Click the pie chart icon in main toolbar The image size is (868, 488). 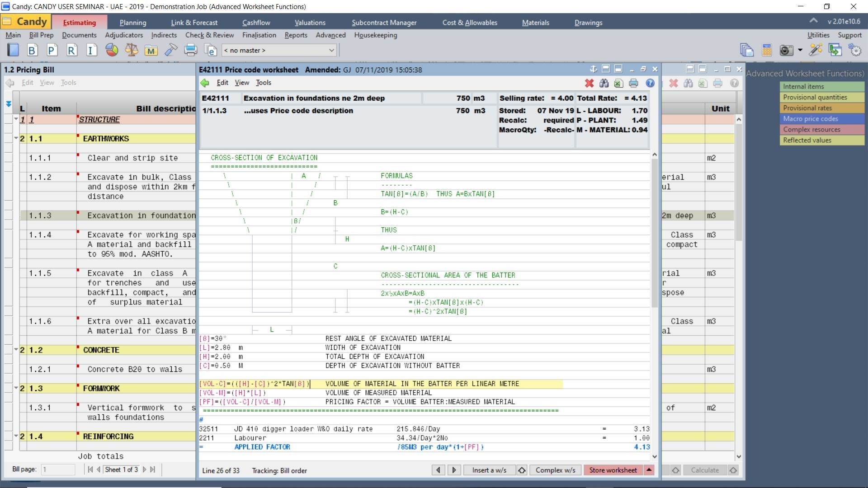click(112, 50)
